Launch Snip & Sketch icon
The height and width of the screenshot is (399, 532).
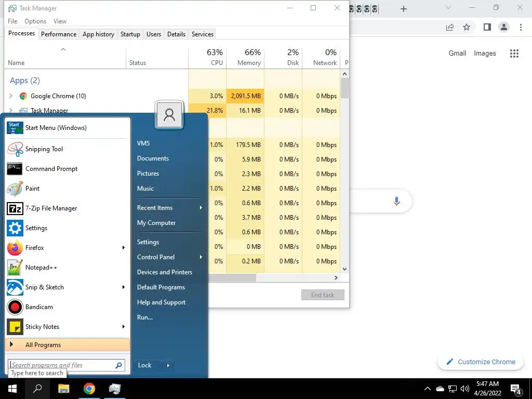coord(15,287)
